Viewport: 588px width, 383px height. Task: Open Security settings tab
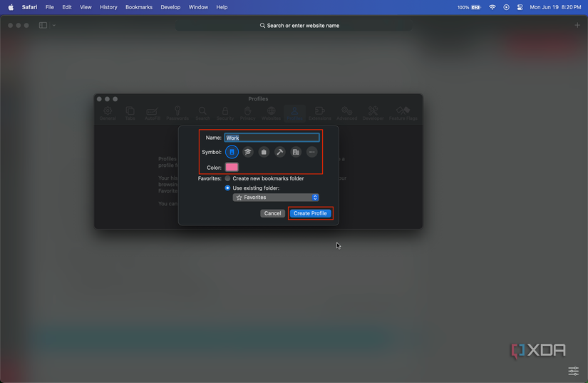click(225, 113)
